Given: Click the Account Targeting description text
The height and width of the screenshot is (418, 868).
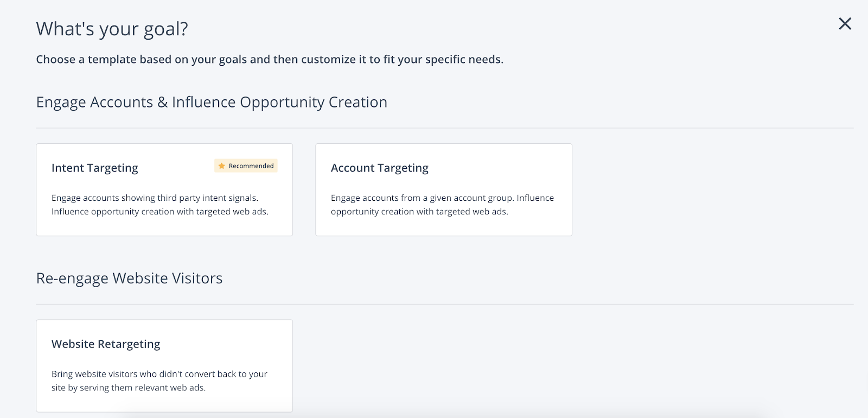Looking at the screenshot, I should point(442,205).
